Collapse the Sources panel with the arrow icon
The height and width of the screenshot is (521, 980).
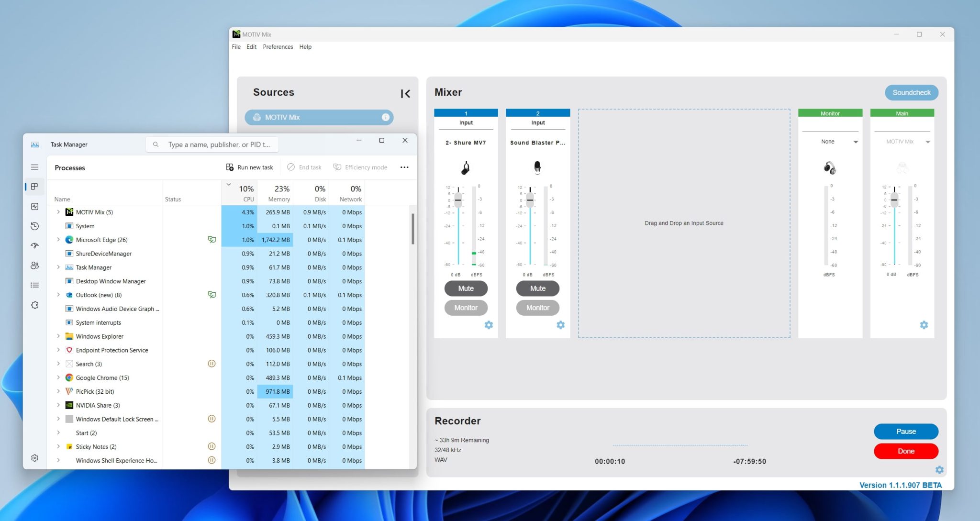[405, 93]
